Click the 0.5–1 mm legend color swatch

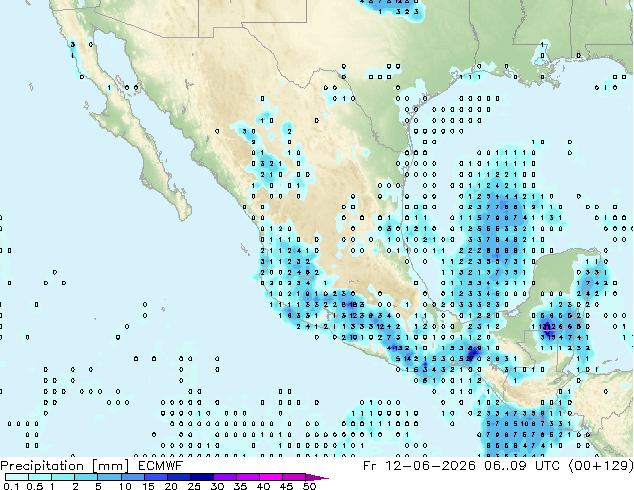click(x=40, y=477)
